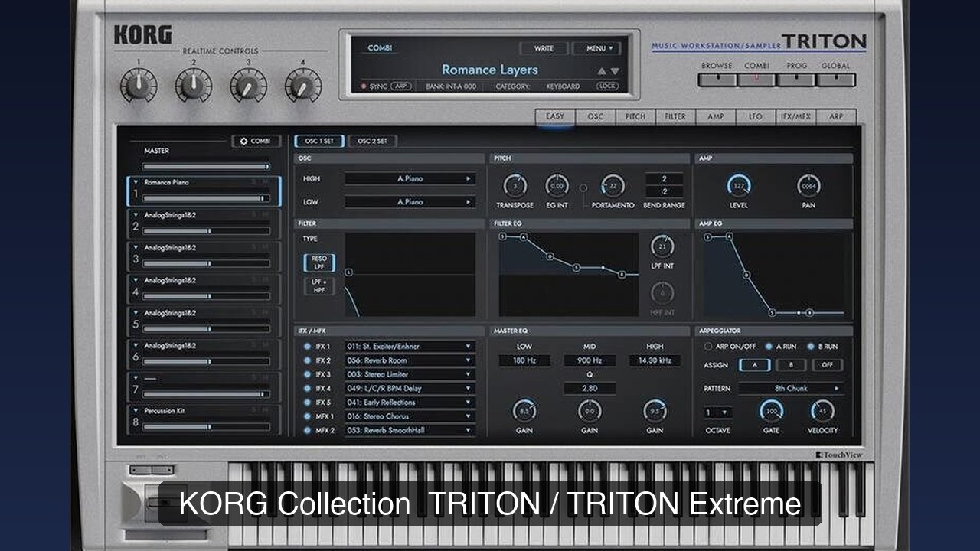This screenshot has width=980, height=551.
Task: Click the Percussion Kit volume slider
Action: tap(206, 427)
